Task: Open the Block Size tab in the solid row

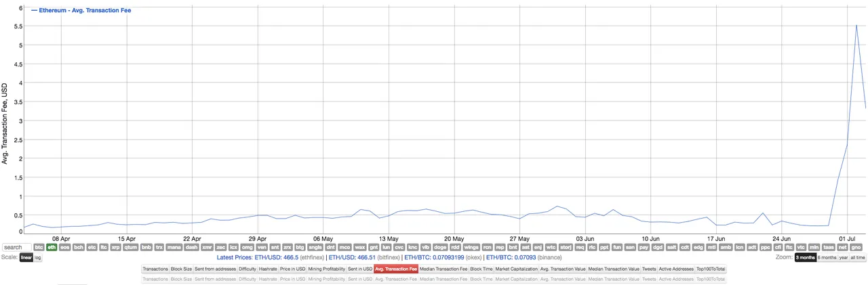Action: coord(181,269)
